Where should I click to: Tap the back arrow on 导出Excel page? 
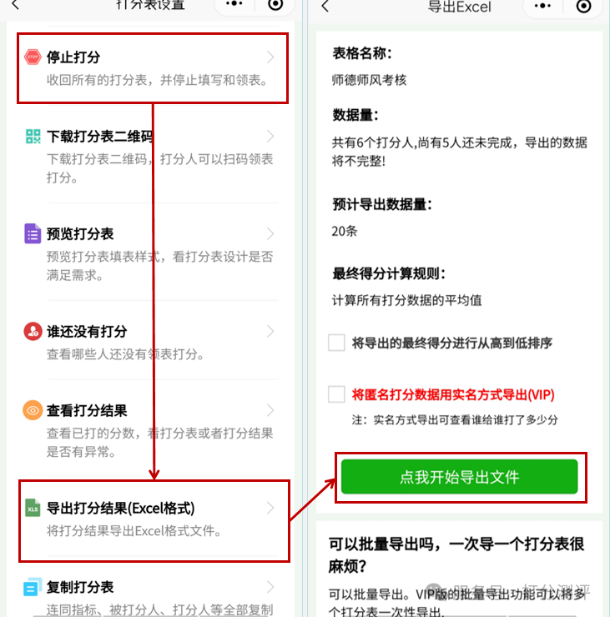(325, 6)
